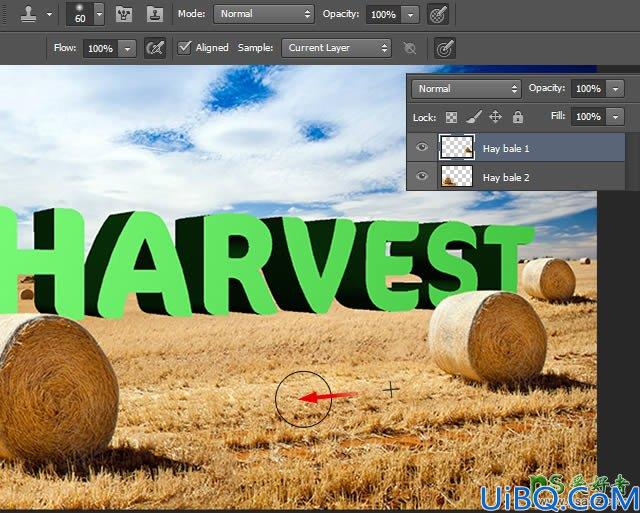
Task: Toggle the Brush panel icon
Action: pos(124,14)
